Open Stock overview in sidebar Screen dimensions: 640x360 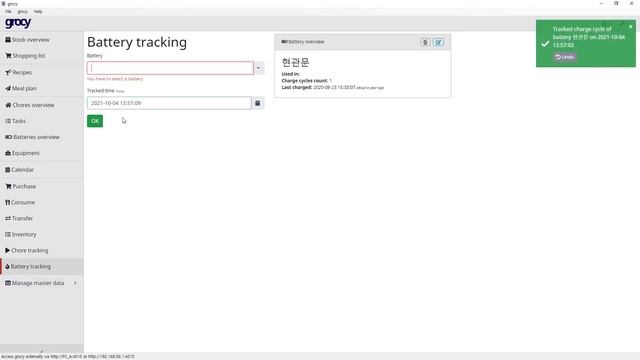(x=27, y=40)
